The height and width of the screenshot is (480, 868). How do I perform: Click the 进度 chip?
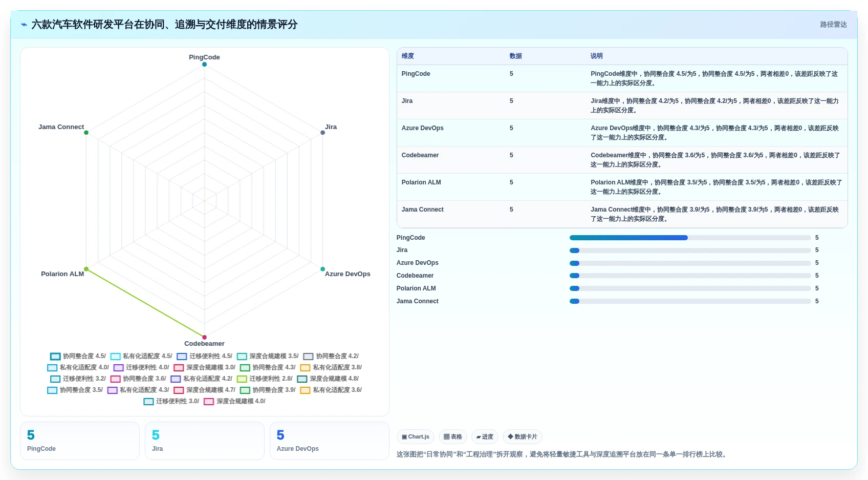(485, 437)
